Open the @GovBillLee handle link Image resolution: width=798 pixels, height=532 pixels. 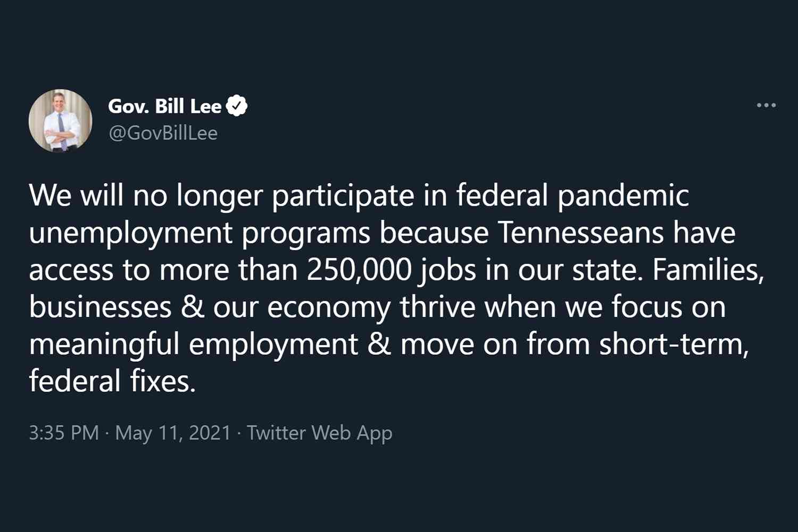pyautogui.click(x=163, y=133)
